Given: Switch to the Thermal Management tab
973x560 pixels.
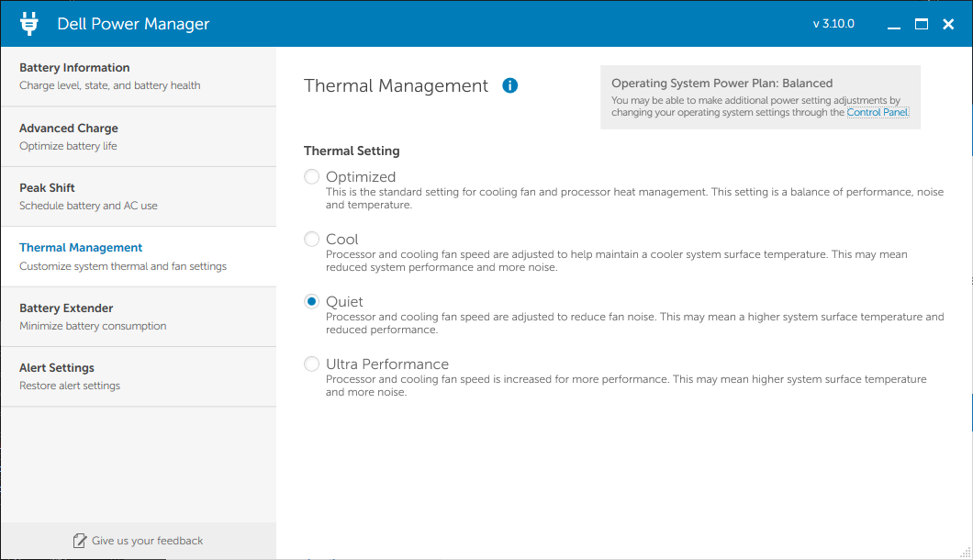Looking at the screenshot, I should pyautogui.click(x=138, y=256).
